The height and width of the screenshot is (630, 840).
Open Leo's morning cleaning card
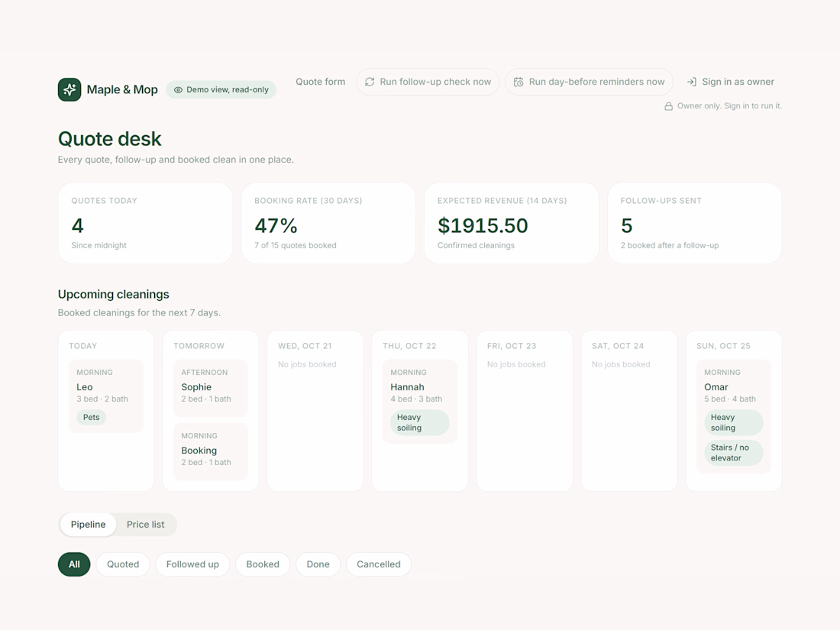[x=106, y=396]
